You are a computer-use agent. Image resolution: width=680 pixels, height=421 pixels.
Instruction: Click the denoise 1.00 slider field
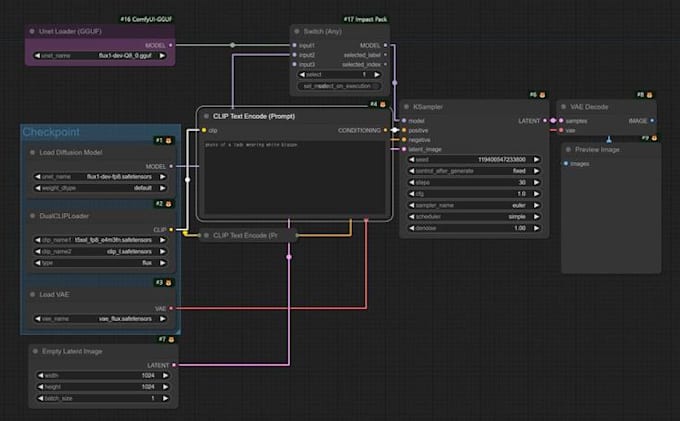pos(471,228)
